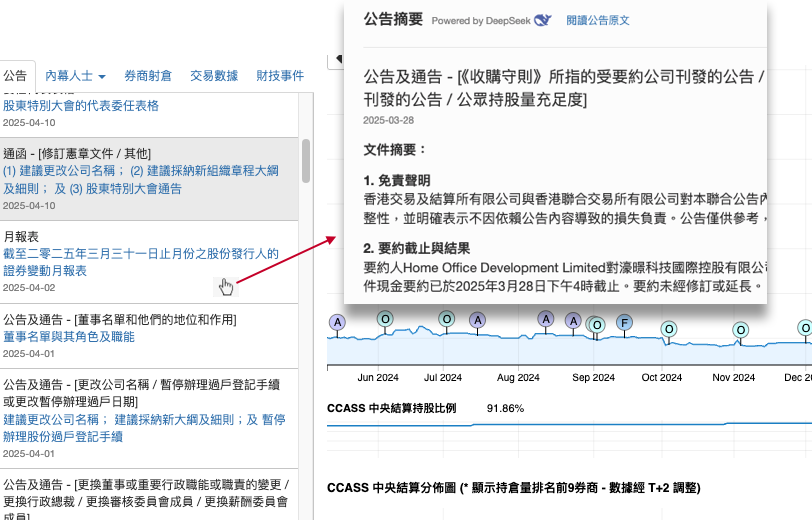Open the 董事名單與其角色及職能 announcement
Image resolution: width=812 pixels, height=529 pixels.
(69, 337)
